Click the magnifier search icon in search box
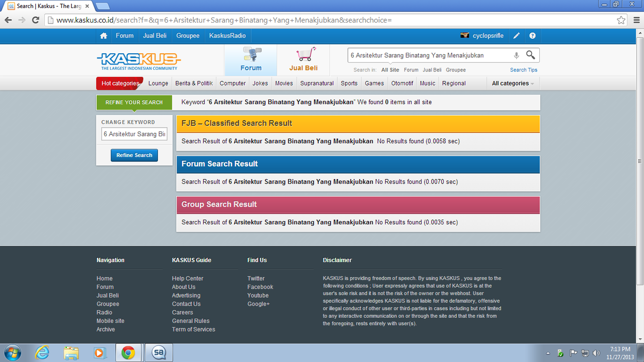 point(531,55)
